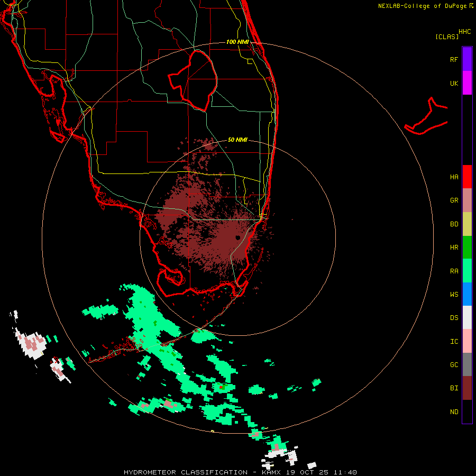Click the HA legend label
Image resolution: width=476 pixels, height=476 pixels.
(454, 177)
